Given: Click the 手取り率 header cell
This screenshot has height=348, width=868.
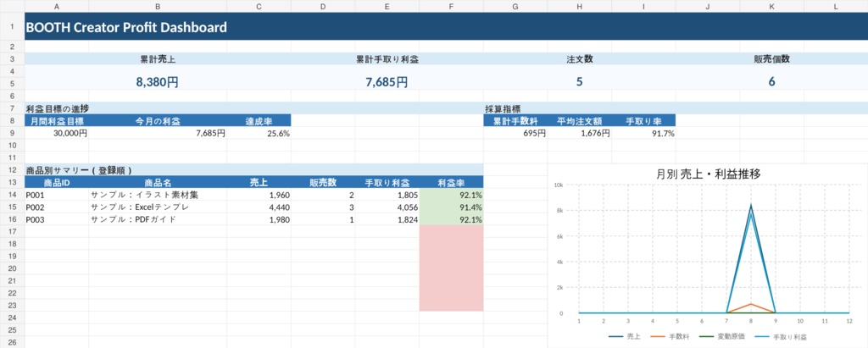Looking at the screenshot, I should 643,120.
